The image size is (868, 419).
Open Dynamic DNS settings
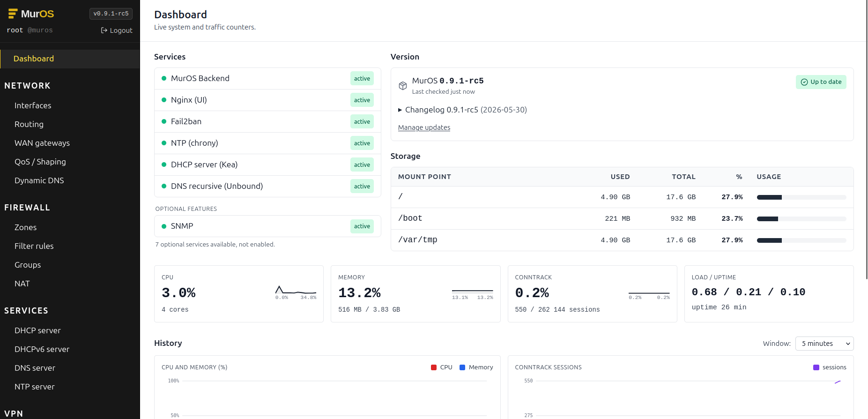[39, 180]
